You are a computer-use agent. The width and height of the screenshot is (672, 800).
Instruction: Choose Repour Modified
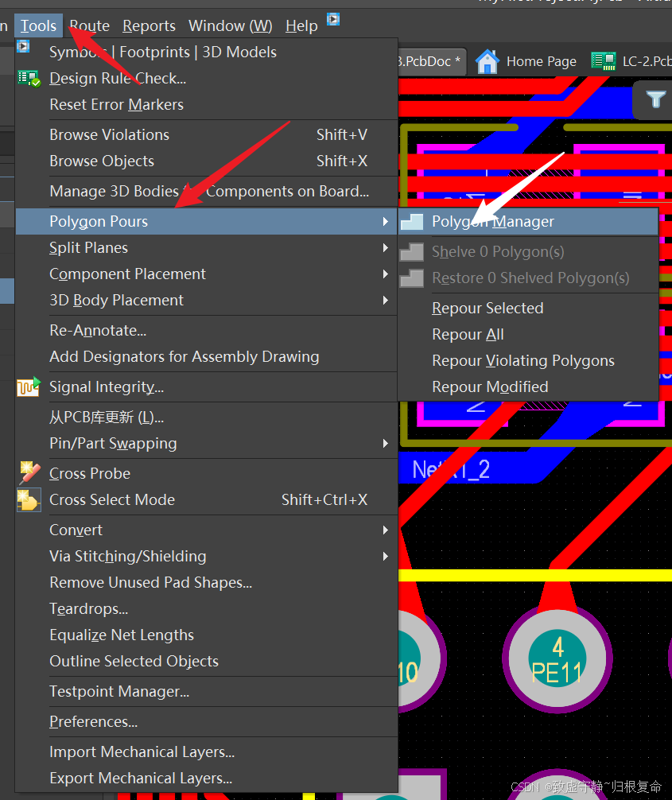[x=528, y=386]
